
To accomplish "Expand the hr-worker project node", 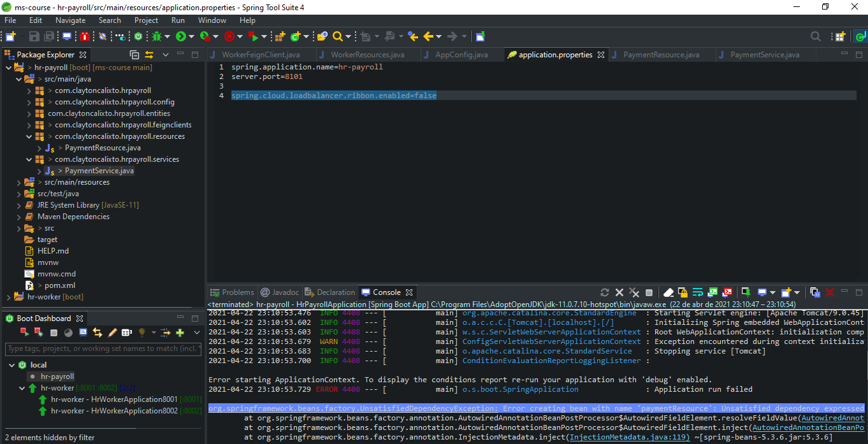I will pos(9,297).
